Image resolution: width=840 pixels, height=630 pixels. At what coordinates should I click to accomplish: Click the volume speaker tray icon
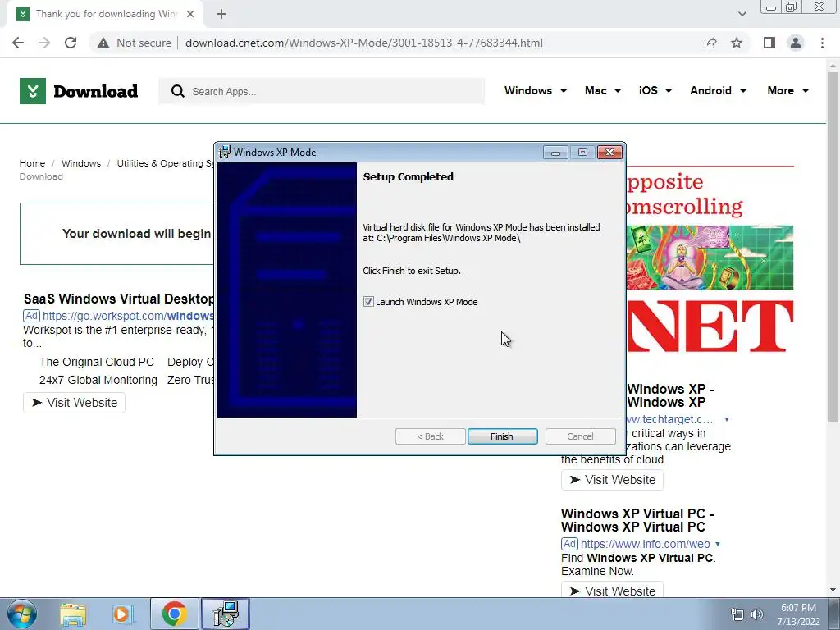pyautogui.click(x=756, y=614)
